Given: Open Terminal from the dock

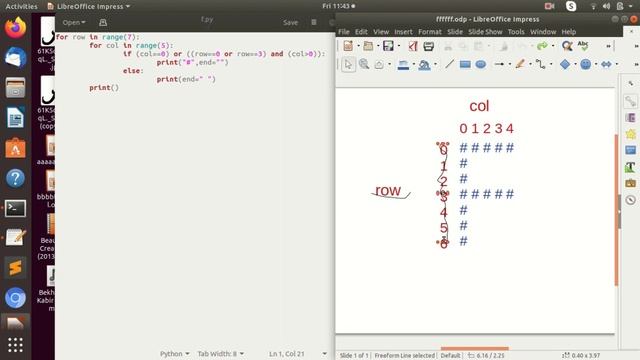Looking at the screenshot, I should pyautogui.click(x=16, y=208).
